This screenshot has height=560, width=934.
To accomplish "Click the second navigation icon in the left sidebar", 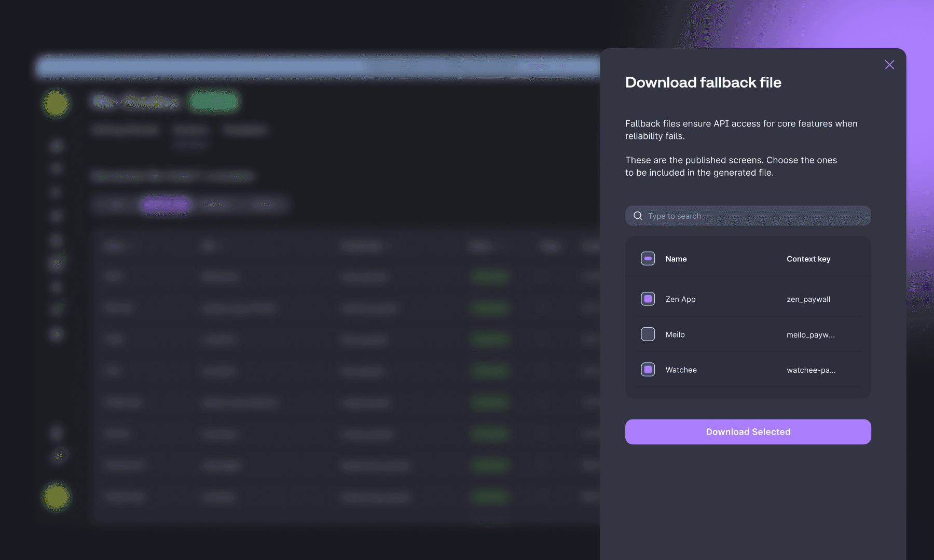I will tap(56, 167).
